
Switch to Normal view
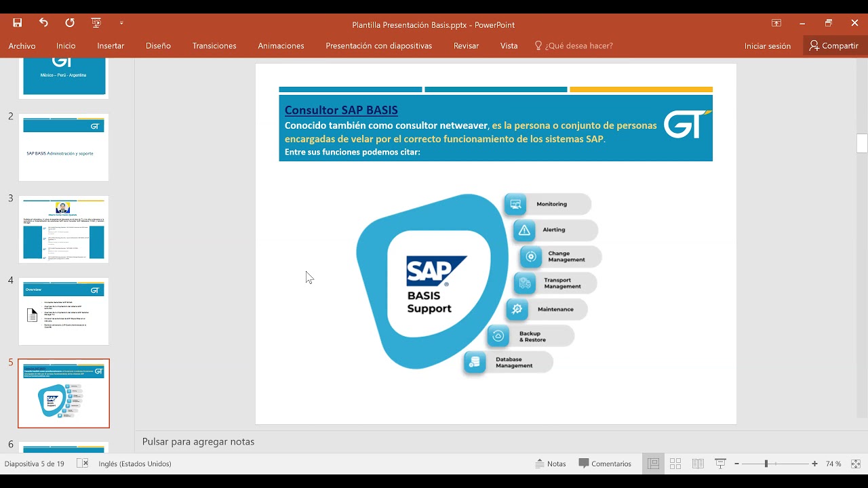[x=653, y=464]
